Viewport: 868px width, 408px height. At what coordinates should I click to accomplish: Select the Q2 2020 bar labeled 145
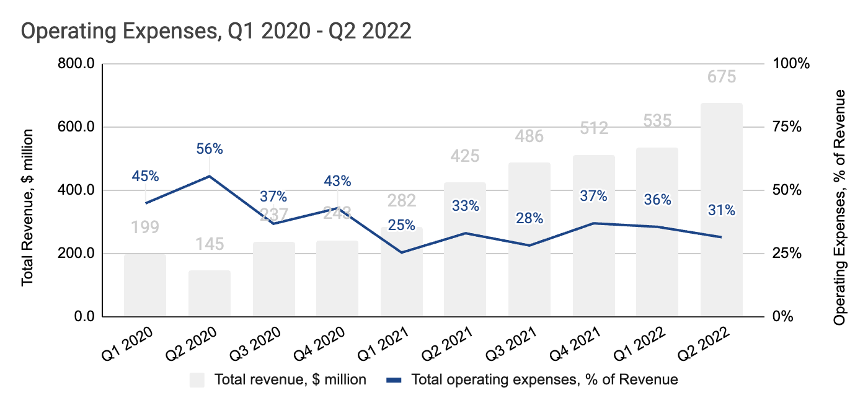click(208, 293)
